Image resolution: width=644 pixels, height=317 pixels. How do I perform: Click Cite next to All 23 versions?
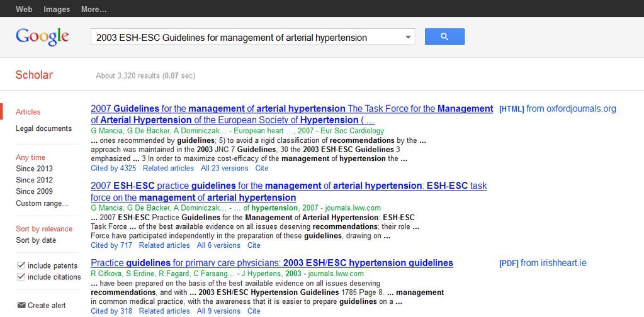[262, 168]
